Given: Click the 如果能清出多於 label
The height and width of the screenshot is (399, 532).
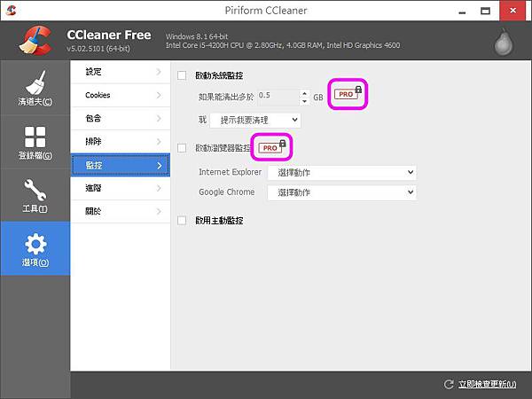Looking at the screenshot, I should pyautogui.click(x=226, y=97).
